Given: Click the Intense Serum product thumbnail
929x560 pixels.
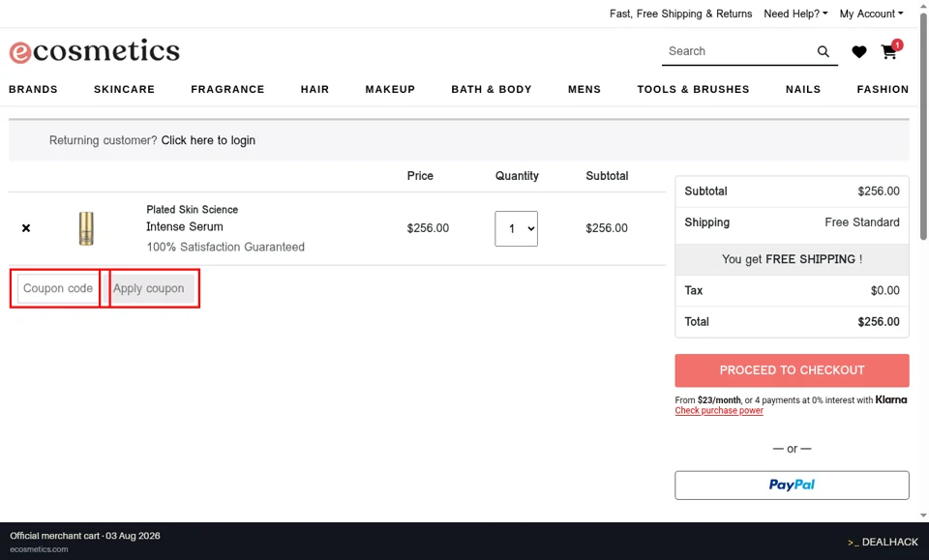Looking at the screenshot, I should click(x=86, y=228).
